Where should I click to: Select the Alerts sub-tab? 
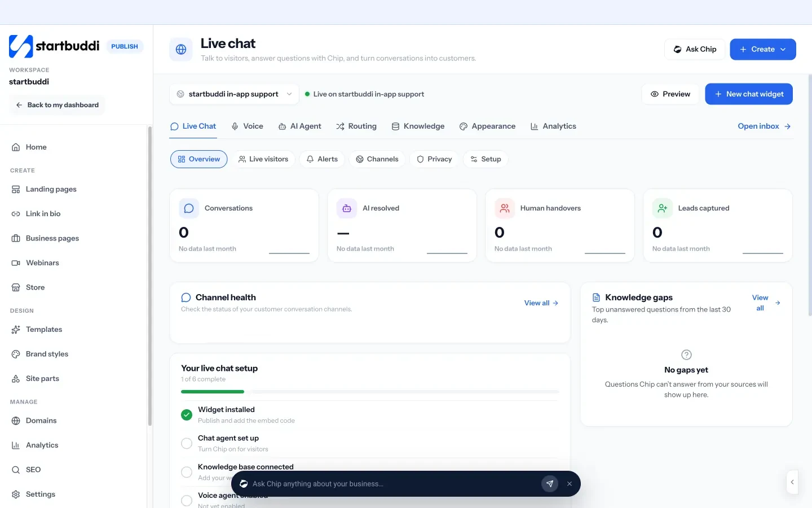point(322,159)
